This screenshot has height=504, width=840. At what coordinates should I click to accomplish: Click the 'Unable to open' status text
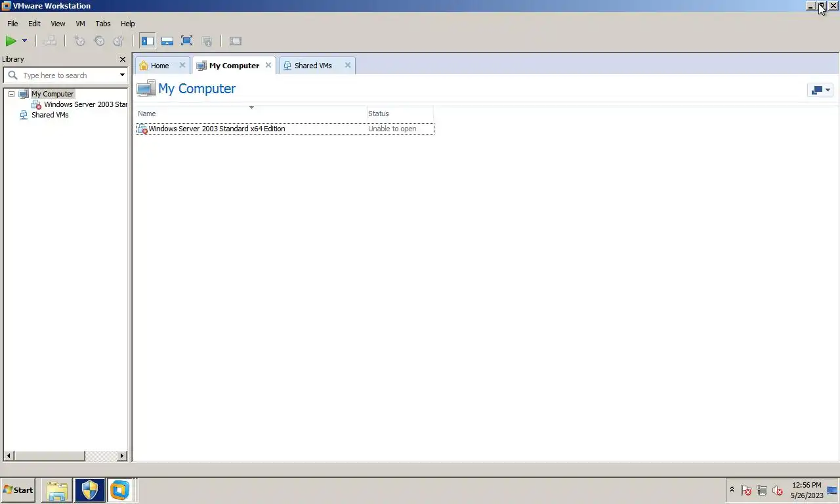(392, 129)
